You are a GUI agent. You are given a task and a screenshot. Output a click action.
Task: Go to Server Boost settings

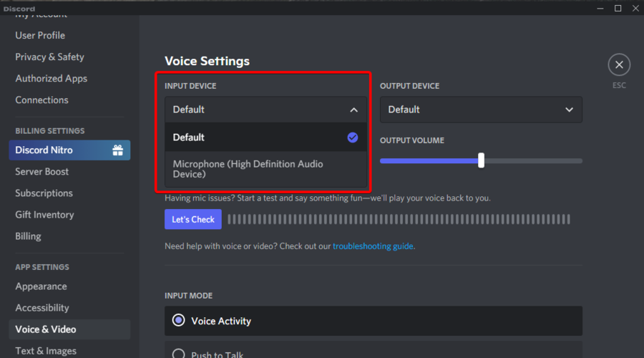click(42, 171)
